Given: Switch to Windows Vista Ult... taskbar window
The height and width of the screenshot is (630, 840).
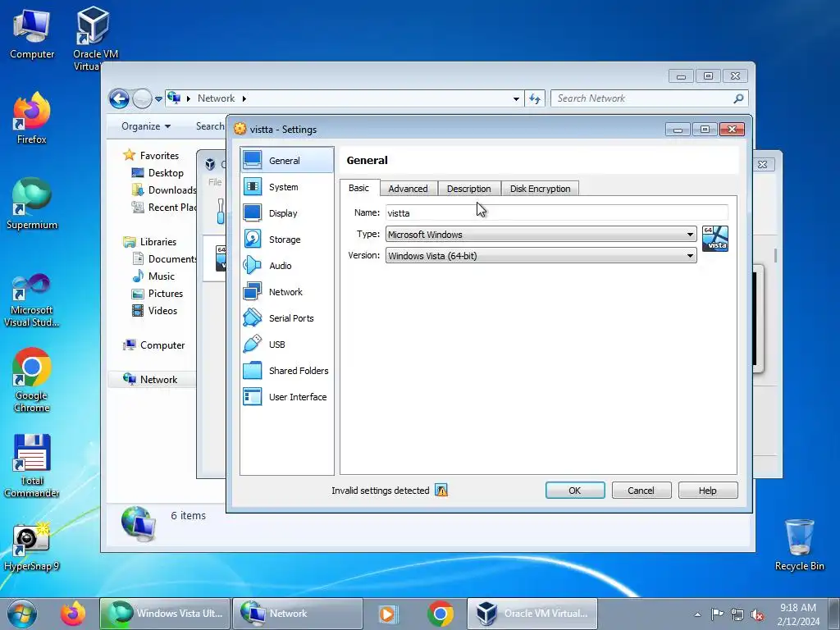Looking at the screenshot, I should [165, 614].
